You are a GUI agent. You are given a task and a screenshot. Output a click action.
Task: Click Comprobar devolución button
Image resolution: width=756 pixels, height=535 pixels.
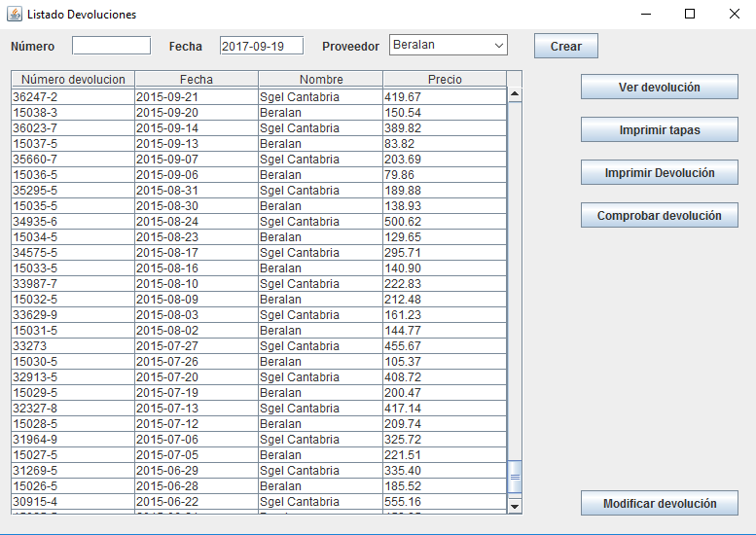[x=659, y=216]
